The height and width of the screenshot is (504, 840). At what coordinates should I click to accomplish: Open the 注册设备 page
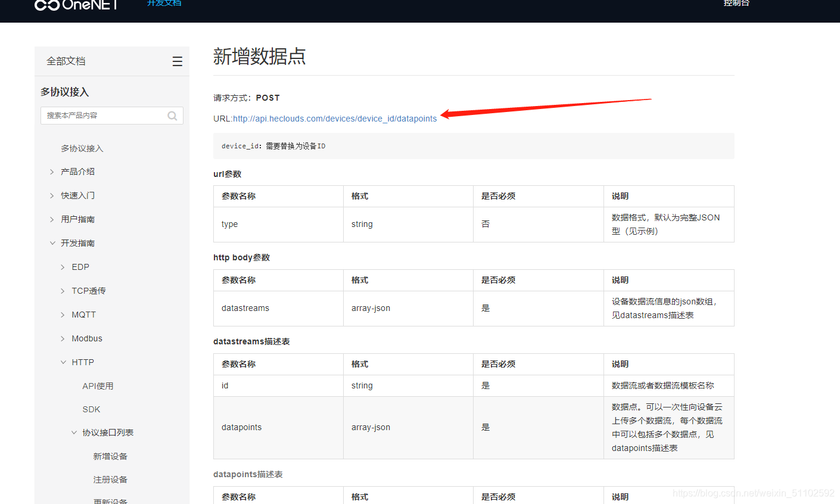click(x=110, y=480)
